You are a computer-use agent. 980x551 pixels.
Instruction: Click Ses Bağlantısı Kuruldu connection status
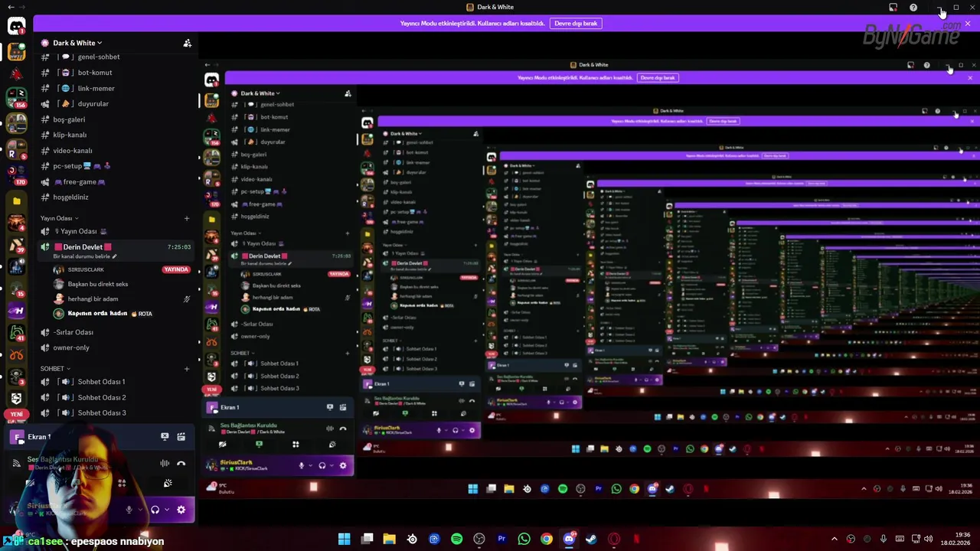click(x=63, y=459)
